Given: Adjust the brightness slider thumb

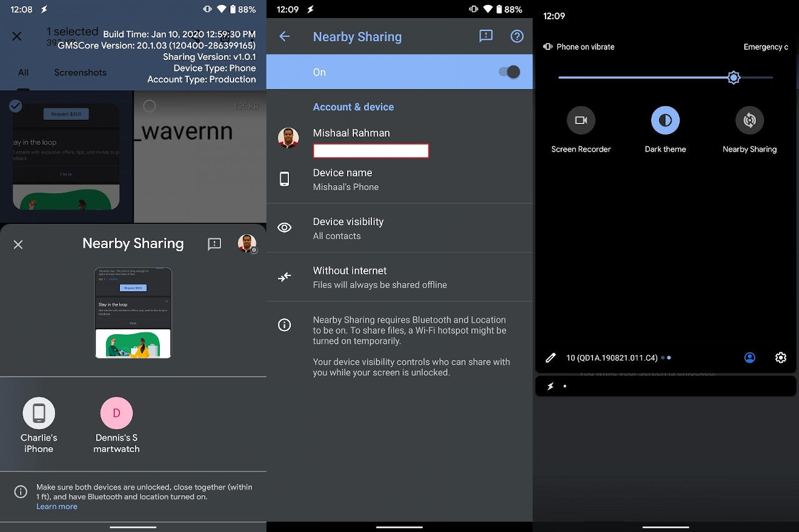Looking at the screenshot, I should tap(733, 77).
